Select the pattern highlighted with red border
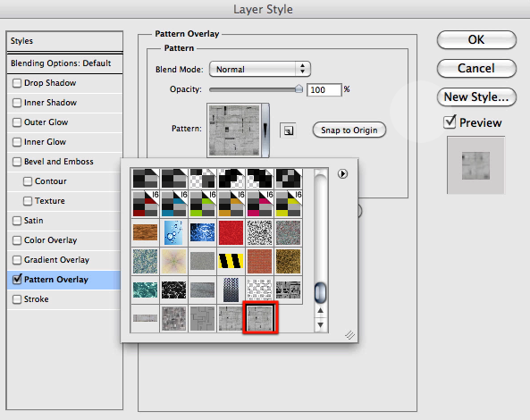This screenshot has width=530, height=420. pos(260,317)
